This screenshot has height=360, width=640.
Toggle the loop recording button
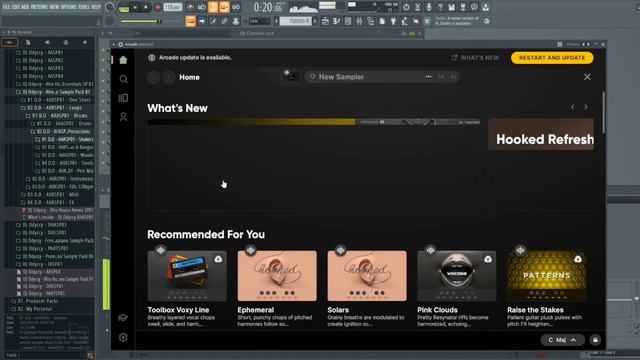pos(236,7)
